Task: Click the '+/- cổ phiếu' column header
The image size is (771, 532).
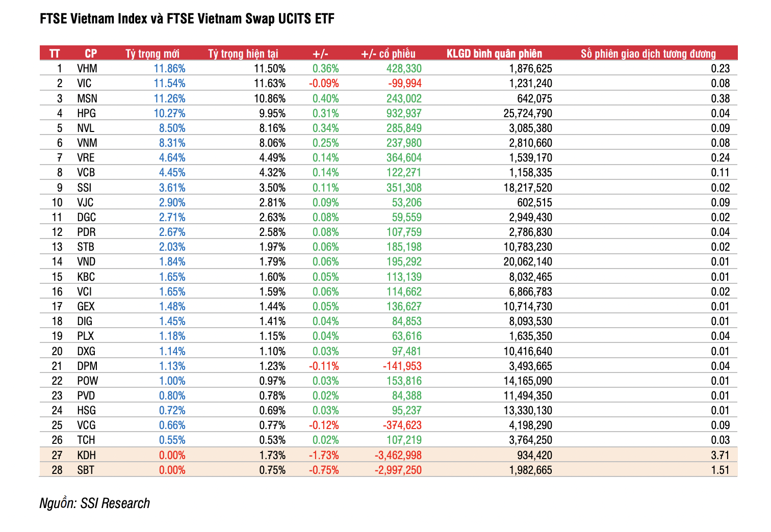Action: [388, 54]
